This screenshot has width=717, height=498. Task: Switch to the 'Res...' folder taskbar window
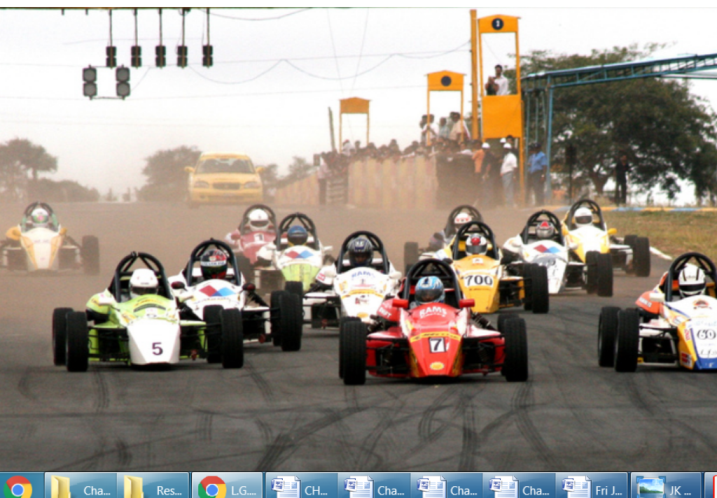point(153,487)
